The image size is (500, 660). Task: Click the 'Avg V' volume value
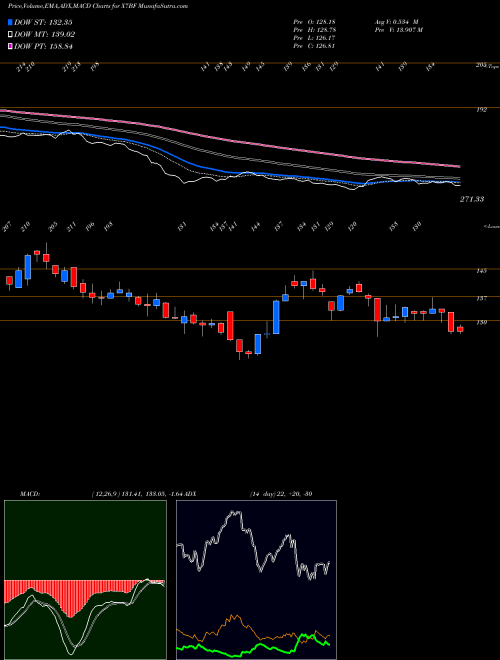[396, 22]
